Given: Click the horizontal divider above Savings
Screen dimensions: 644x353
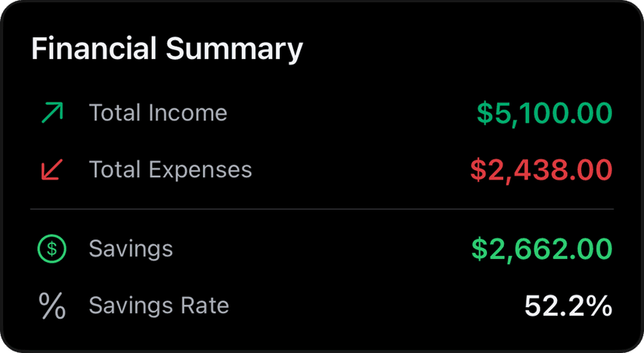Looking at the screenshot, I should coord(322,210).
